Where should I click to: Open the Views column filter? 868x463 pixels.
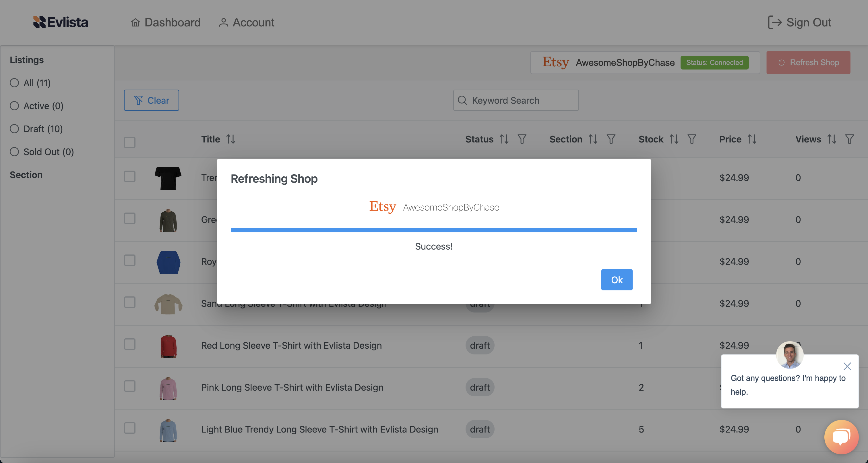pos(849,139)
